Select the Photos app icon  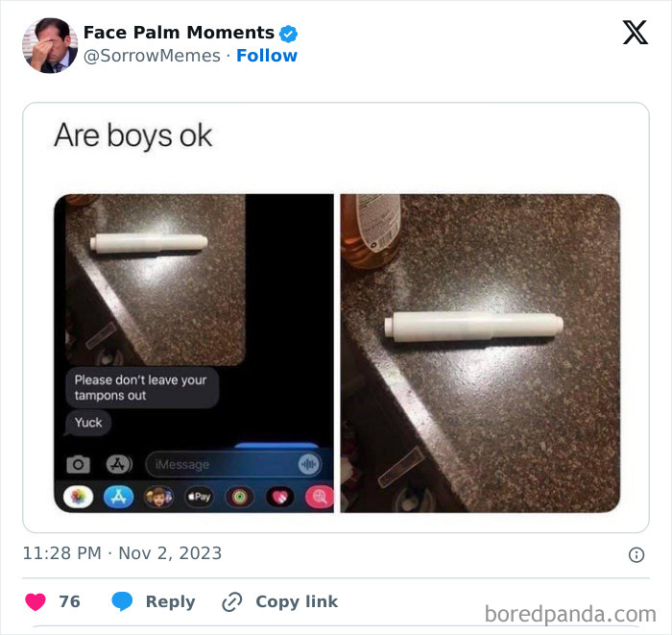[x=78, y=497]
